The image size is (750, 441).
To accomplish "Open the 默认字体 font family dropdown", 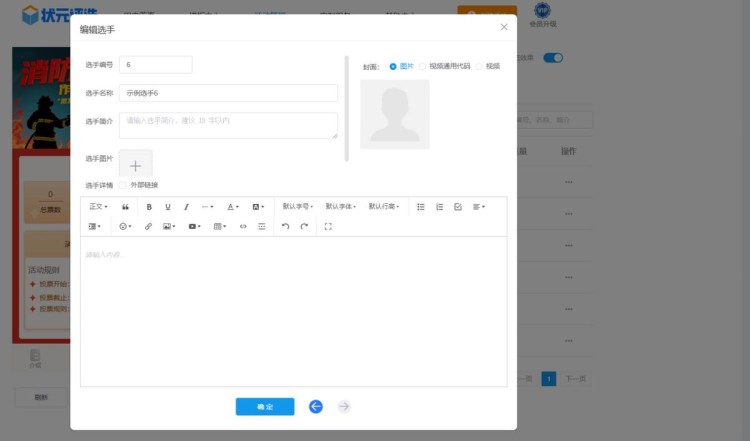I will [x=341, y=207].
